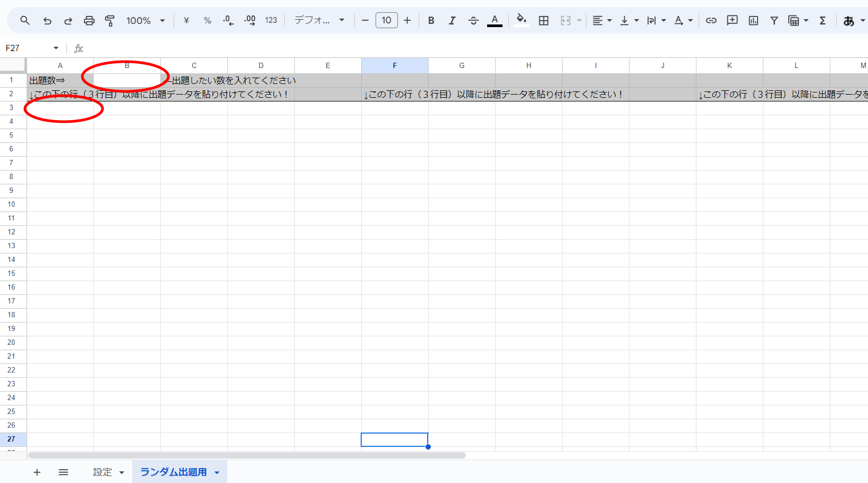Create a filter
Viewport: 868px width, 483px height.
click(774, 20)
